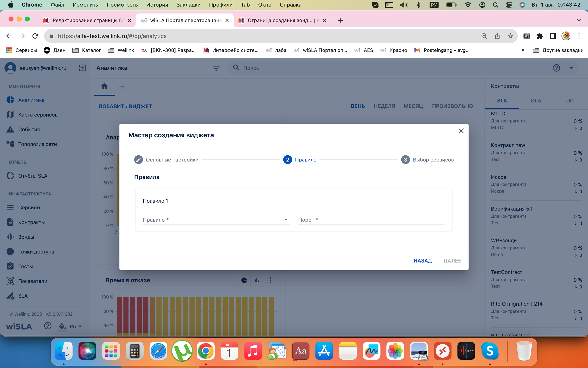
Task: Switch to OLA contracts tab
Action: click(x=536, y=101)
